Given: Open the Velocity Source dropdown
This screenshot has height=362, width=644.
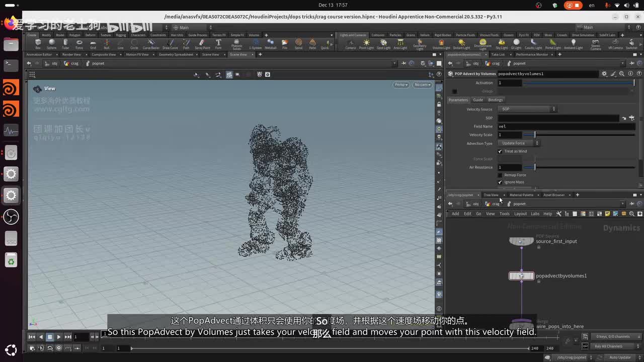Looking at the screenshot, I should coord(527,109).
